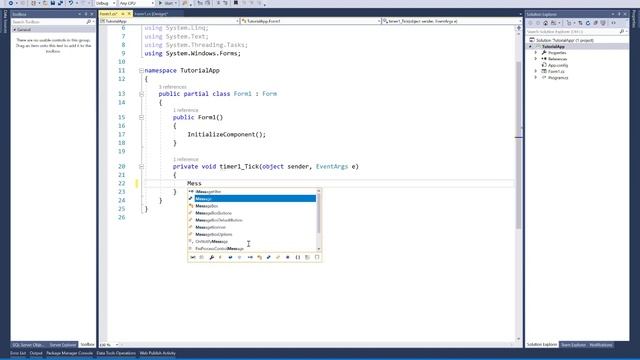
Task: Open the timer1_Tick member navigation dropdown
Action: point(451,21)
